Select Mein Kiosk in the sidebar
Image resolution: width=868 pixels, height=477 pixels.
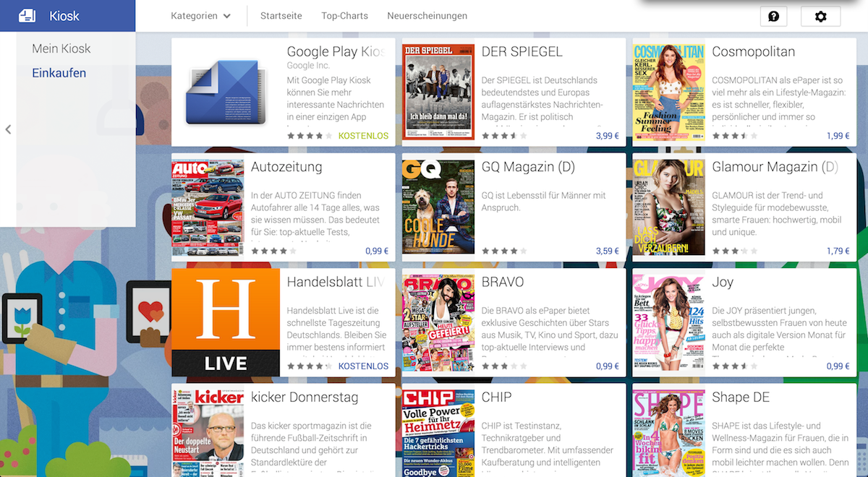click(x=61, y=48)
